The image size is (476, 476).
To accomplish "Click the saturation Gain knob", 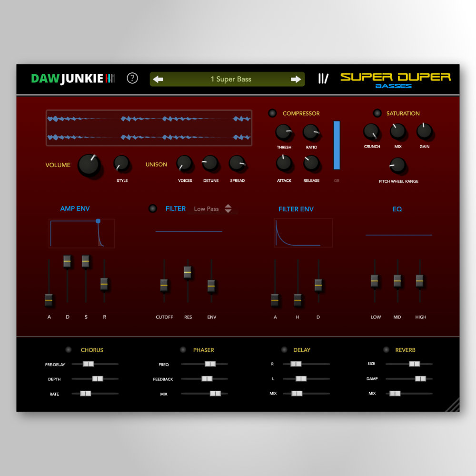I will pos(424,131).
